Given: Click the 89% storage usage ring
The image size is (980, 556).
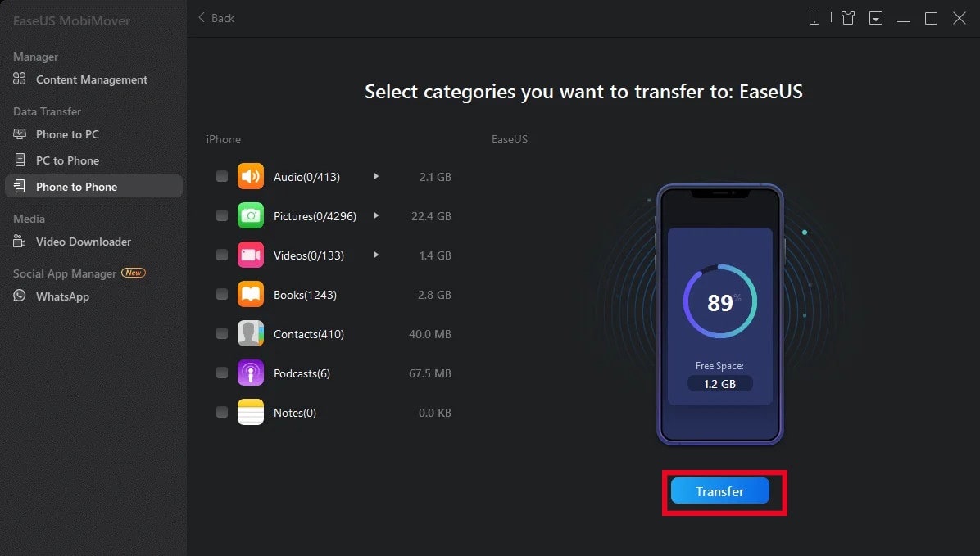Looking at the screenshot, I should coord(720,301).
